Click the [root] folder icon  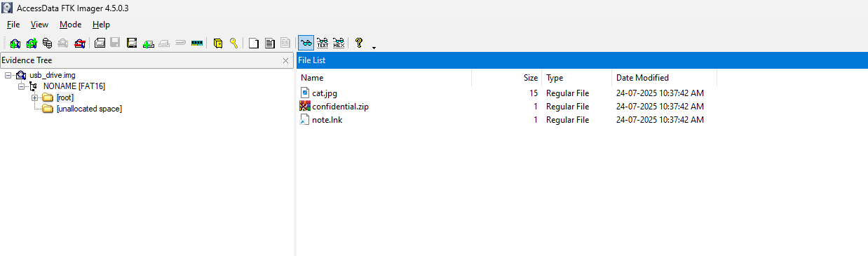pyautogui.click(x=48, y=97)
